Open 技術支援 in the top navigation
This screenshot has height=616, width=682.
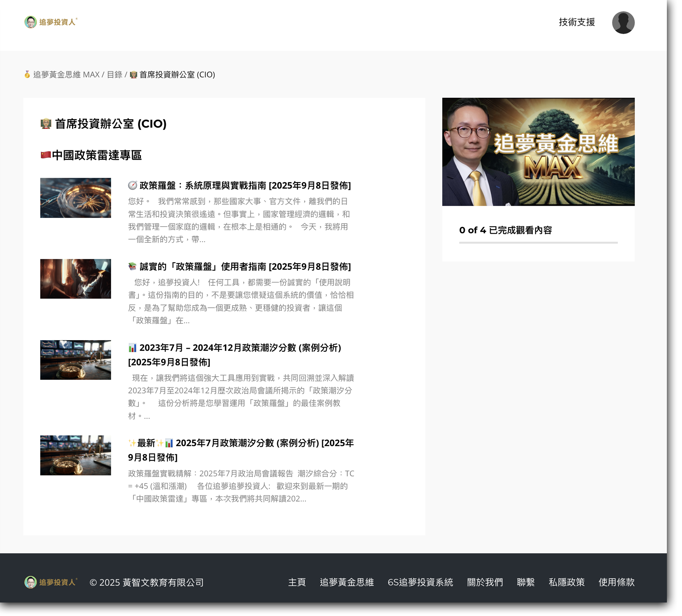tap(577, 22)
